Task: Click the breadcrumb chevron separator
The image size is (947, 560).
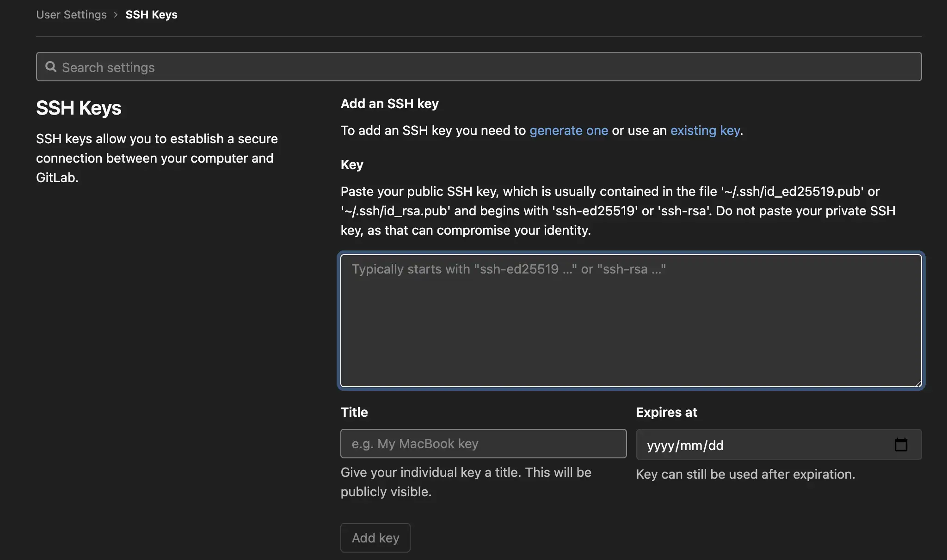Action: click(116, 15)
